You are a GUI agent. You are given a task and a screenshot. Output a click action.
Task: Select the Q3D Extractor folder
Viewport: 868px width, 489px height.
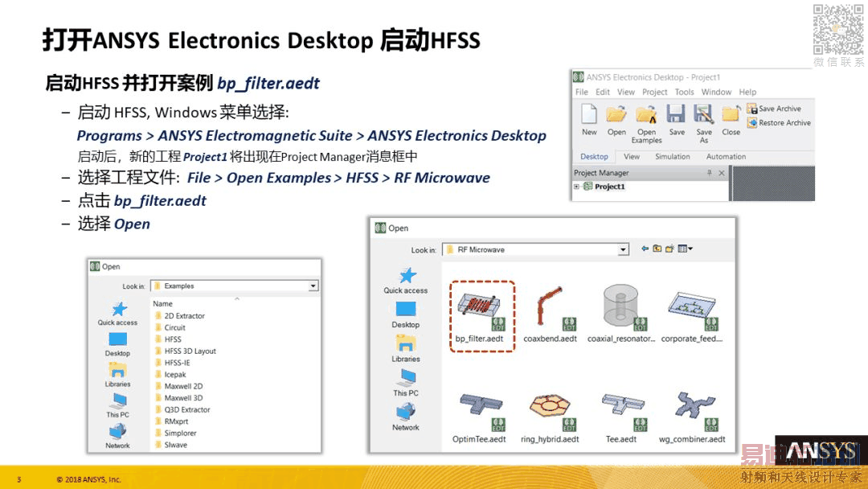pos(182,410)
